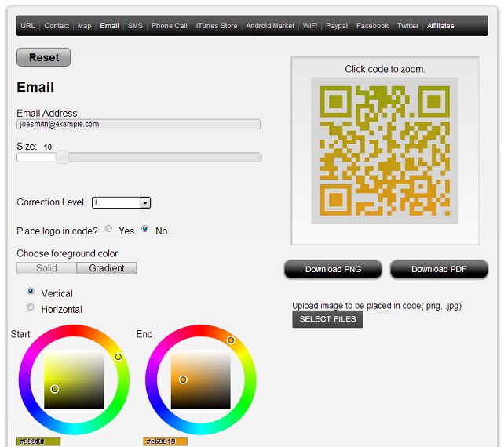
Task: Open the Paypal tab
Action: coord(337,26)
